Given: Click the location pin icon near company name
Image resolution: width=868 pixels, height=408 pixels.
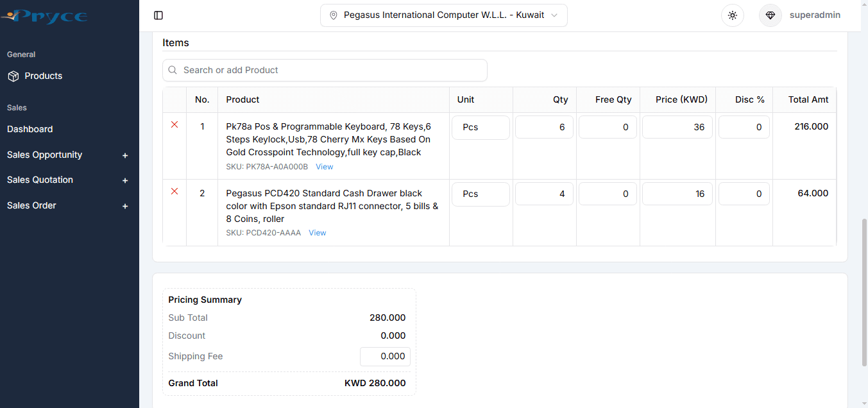Looking at the screenshot, I should click(333, 15).
